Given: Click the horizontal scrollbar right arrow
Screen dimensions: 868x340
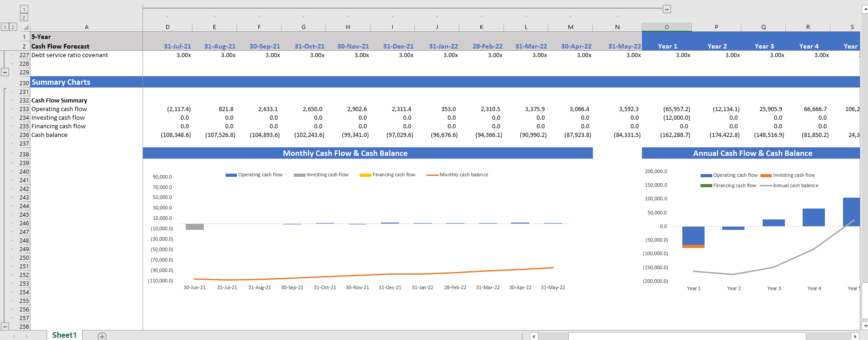Looking at the screenshot, I should (855, 336).
